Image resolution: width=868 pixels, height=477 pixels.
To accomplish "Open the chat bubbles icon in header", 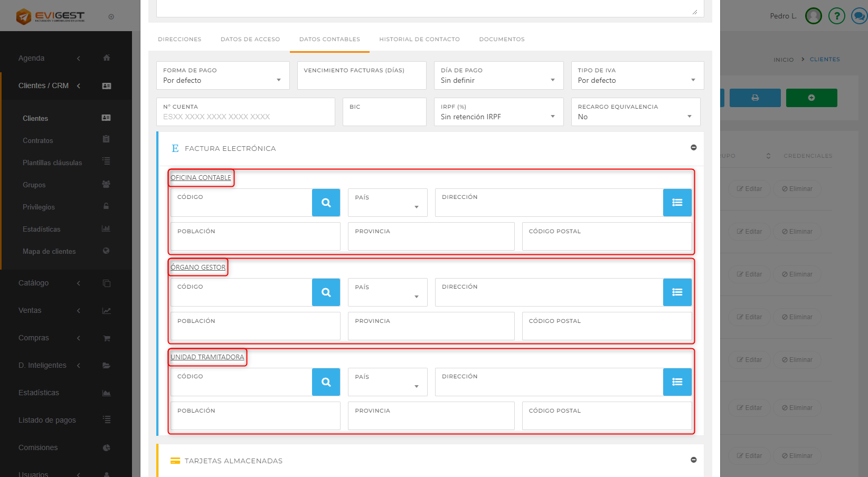I will point(859,16).
